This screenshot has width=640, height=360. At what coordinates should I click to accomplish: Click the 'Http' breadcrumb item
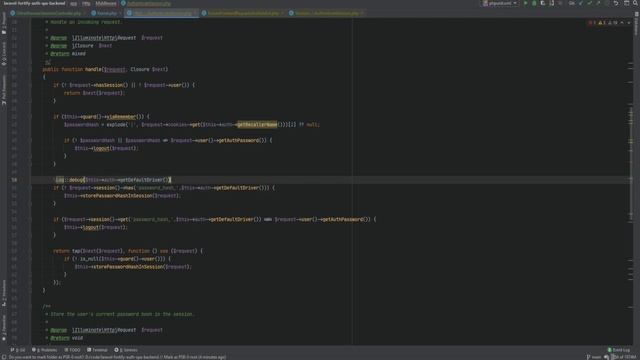click(x=86, y=3)
